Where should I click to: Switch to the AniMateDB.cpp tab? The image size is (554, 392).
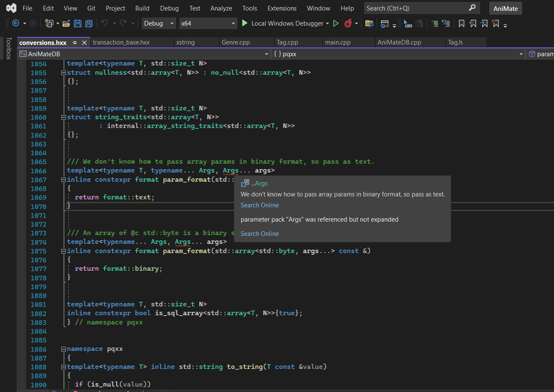399,42
